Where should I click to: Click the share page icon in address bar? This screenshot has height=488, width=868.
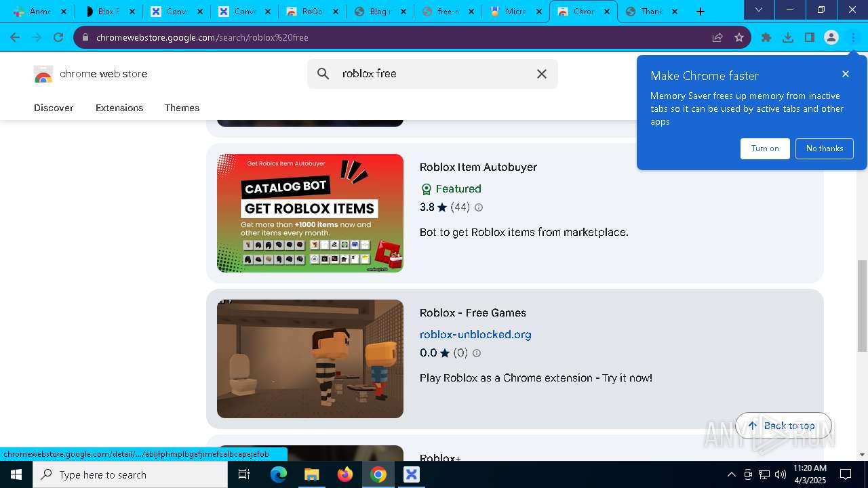717,37
